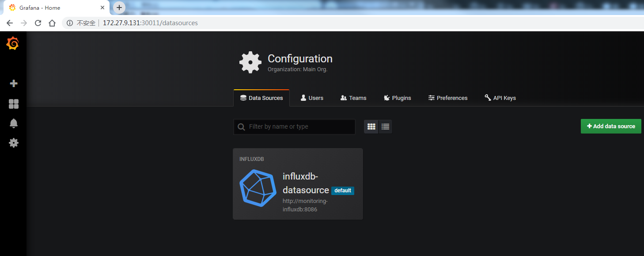Switch to grid view of data sources
The image size is (644, 256).
(371, 126)
